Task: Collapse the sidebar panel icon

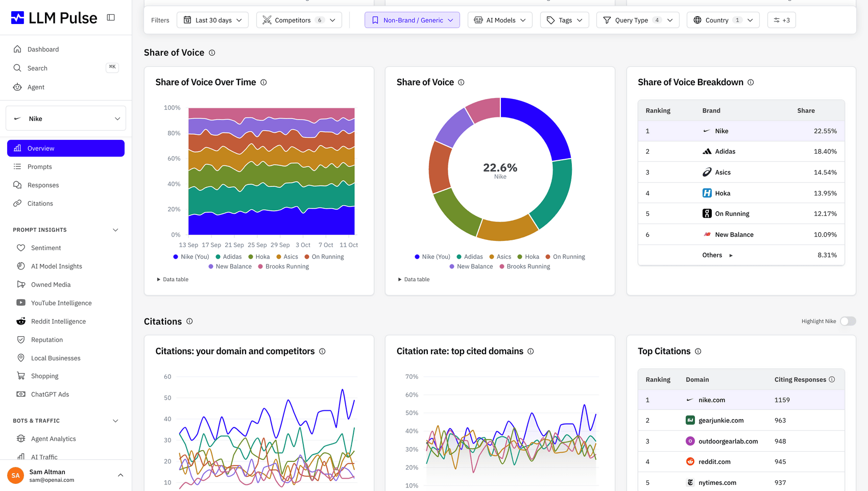Action: click(111, 17)
